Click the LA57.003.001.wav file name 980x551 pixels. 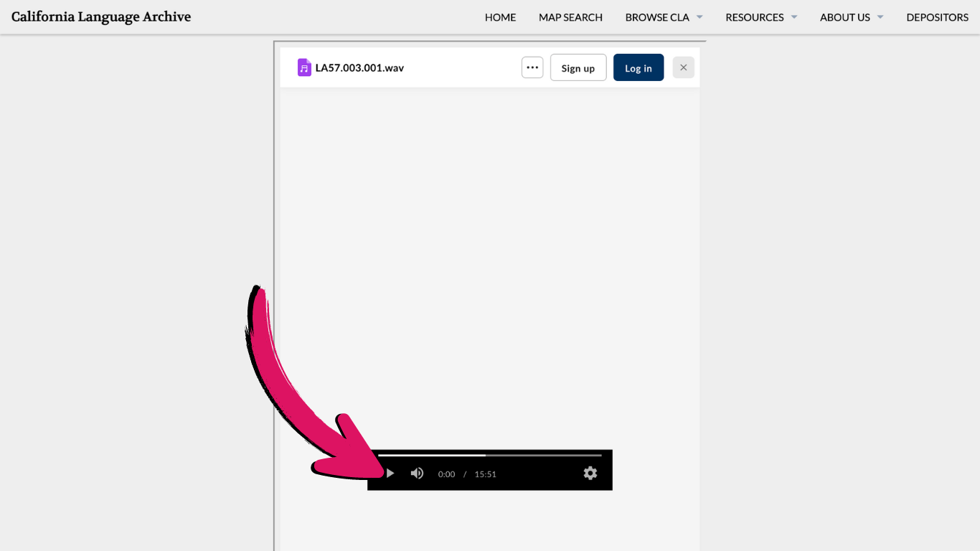pos(359,68)
